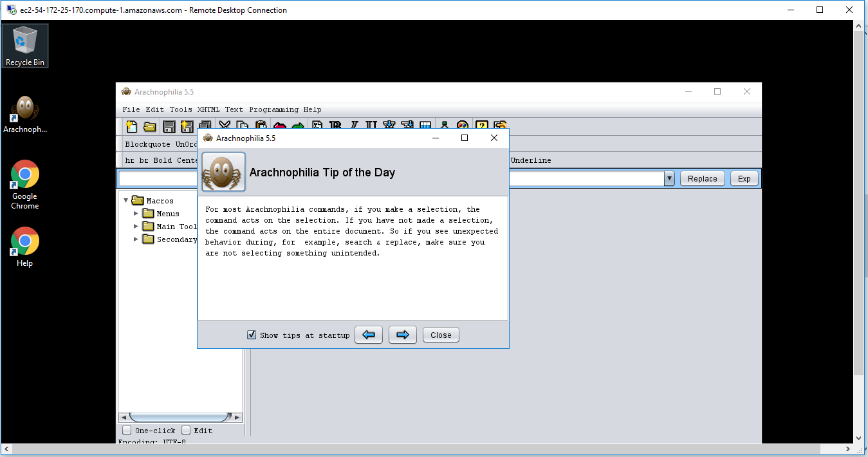Open the search field dropdown arrow
Image resolution: width=868 pixels, height=457 pixels.
[669, 179]
